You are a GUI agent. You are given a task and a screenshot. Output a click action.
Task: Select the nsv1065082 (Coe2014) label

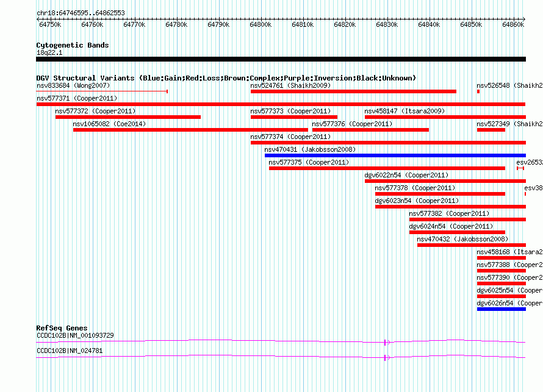pos(109,124)
